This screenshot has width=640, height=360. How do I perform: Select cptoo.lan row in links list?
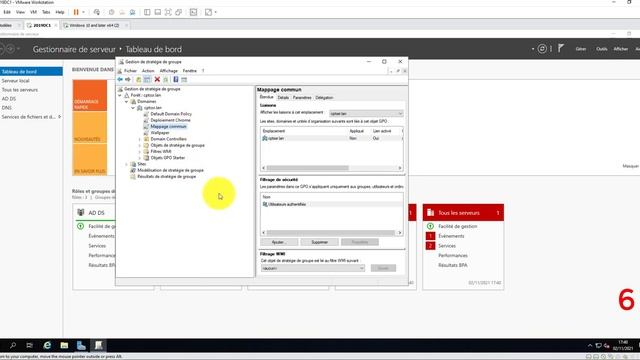[331, 138]
